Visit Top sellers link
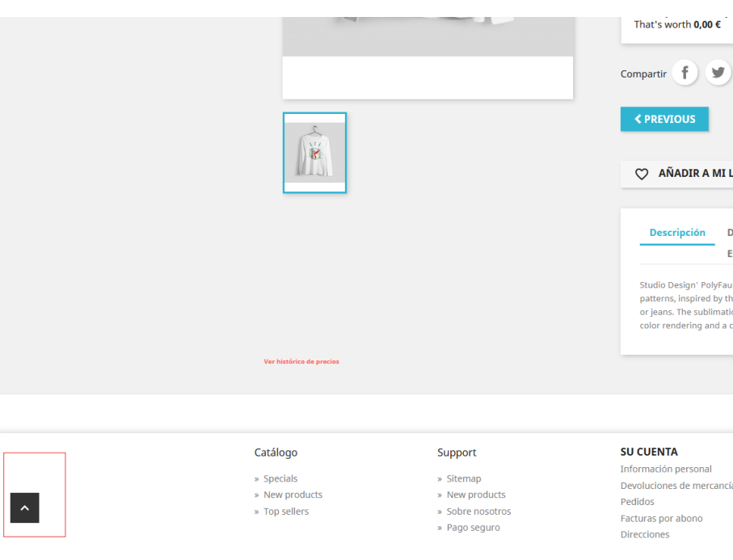Viewport: 733px width, 560px height. pyautogui.click(x=286, y=512)
